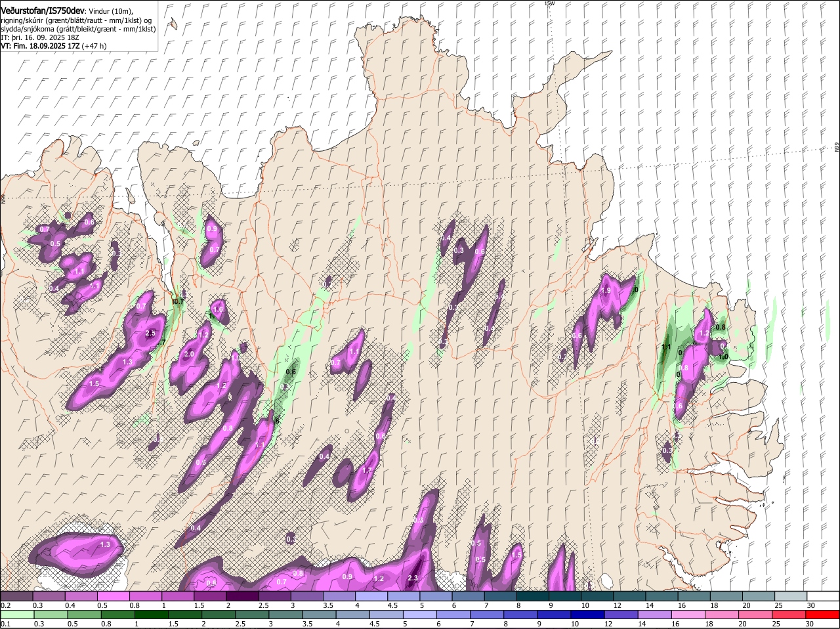The width and height of the screenshot is (840, 629).
Task: Pick the 0.5 swatch in the upper purple legend row
Action: click(x=113, y=596)
